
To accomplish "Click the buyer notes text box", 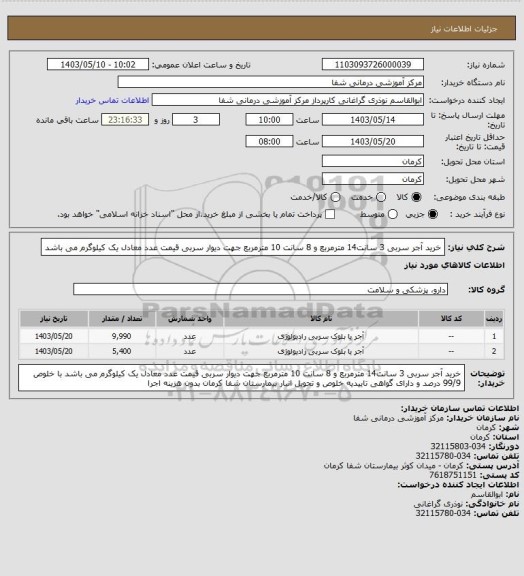I will (241, 378).
